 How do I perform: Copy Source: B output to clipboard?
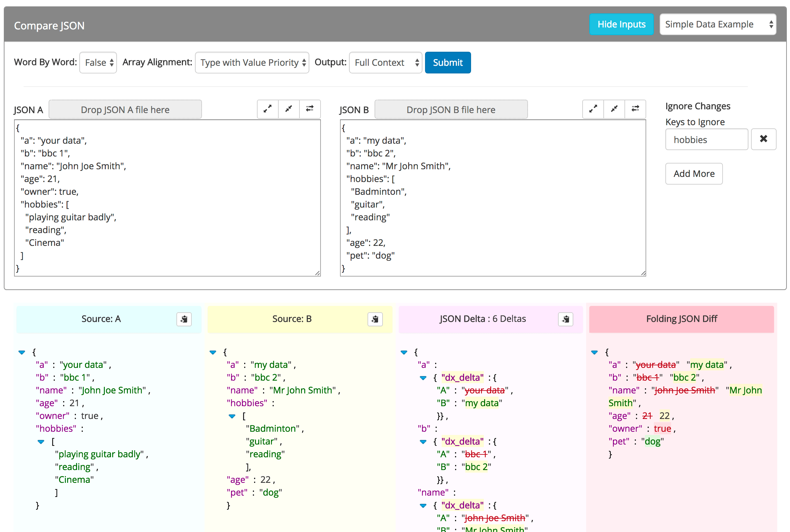coord(375,319)
